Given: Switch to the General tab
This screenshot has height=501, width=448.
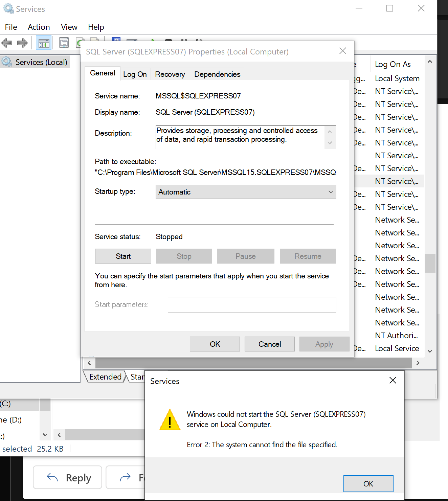Looking at the screenshot, I should pos(103,73).
